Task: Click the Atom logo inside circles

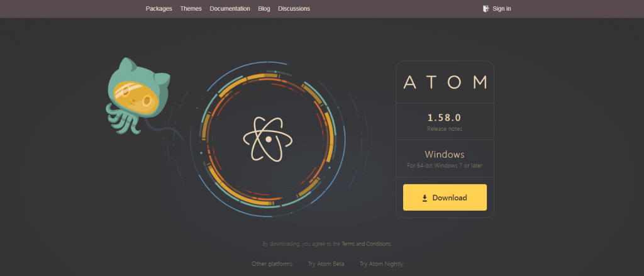Action: 268,139
